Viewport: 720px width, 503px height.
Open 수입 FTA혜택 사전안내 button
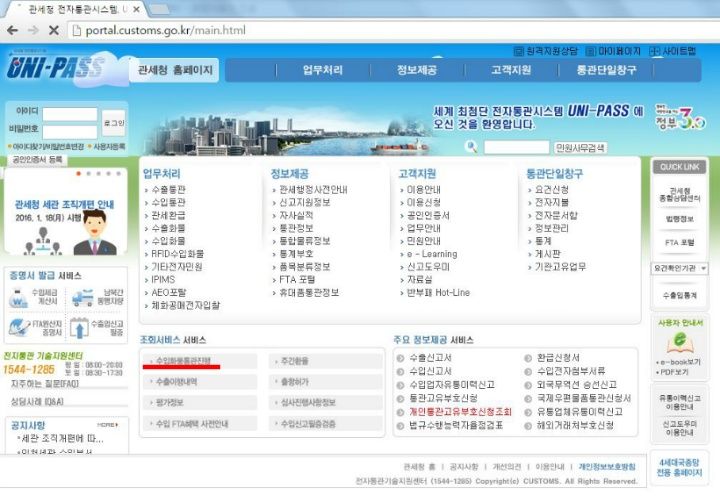coord(200,423)
